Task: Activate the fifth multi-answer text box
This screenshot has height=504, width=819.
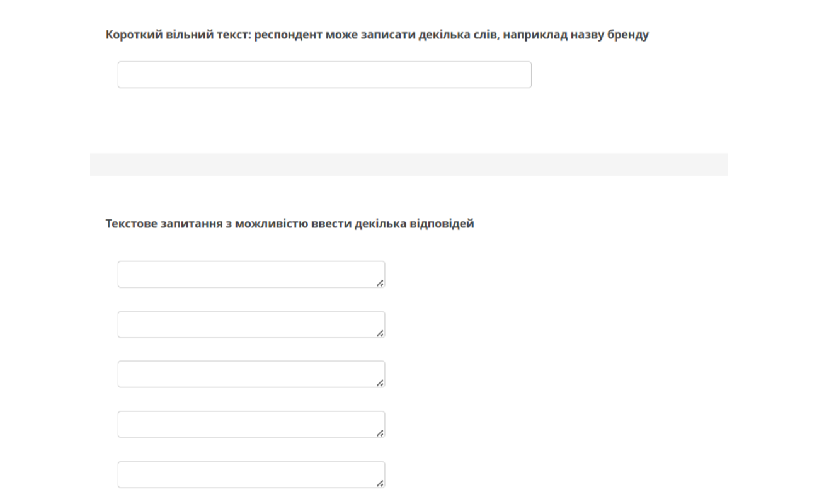Action: (251, 474)
